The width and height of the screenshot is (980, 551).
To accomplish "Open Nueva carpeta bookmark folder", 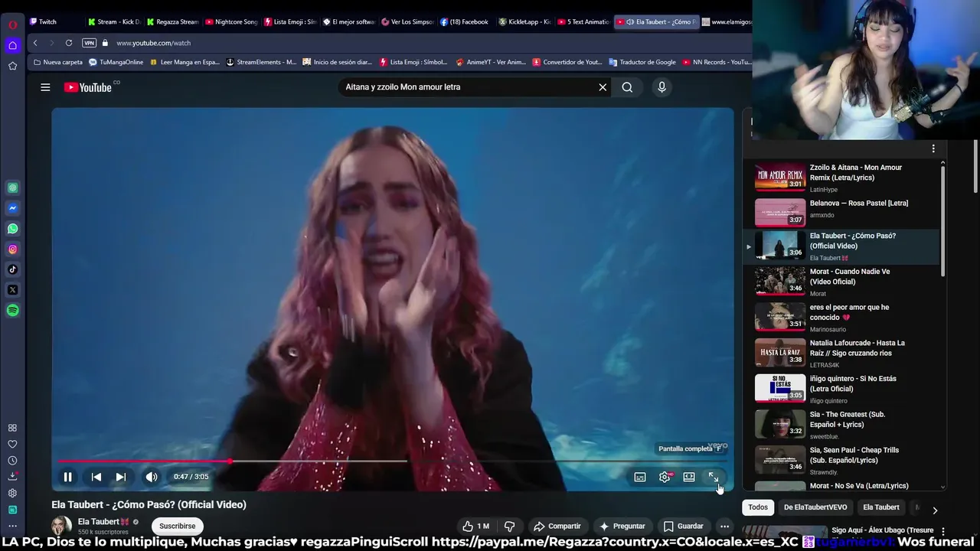I will [x=58, y=62].
